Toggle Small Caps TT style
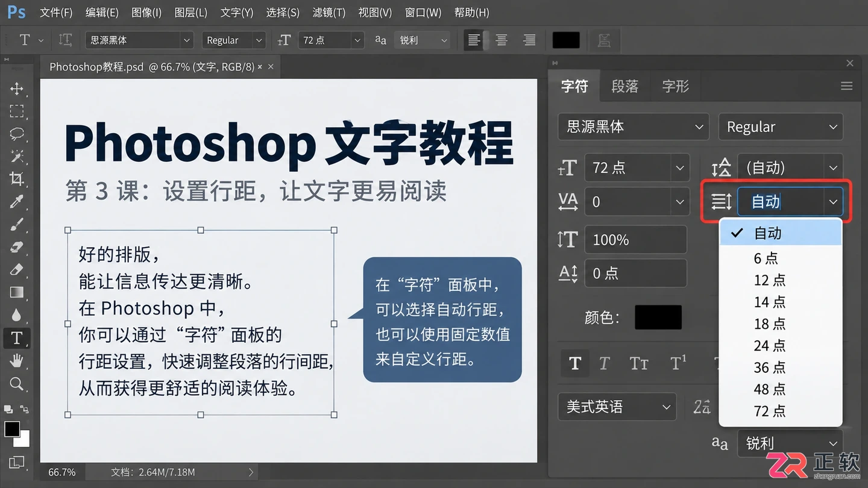Viewport: 868px width, 488px height. point(639,363)
